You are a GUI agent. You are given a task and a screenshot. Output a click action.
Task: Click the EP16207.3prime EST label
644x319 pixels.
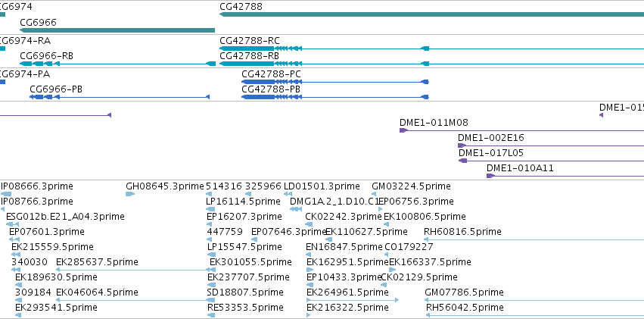244,216
